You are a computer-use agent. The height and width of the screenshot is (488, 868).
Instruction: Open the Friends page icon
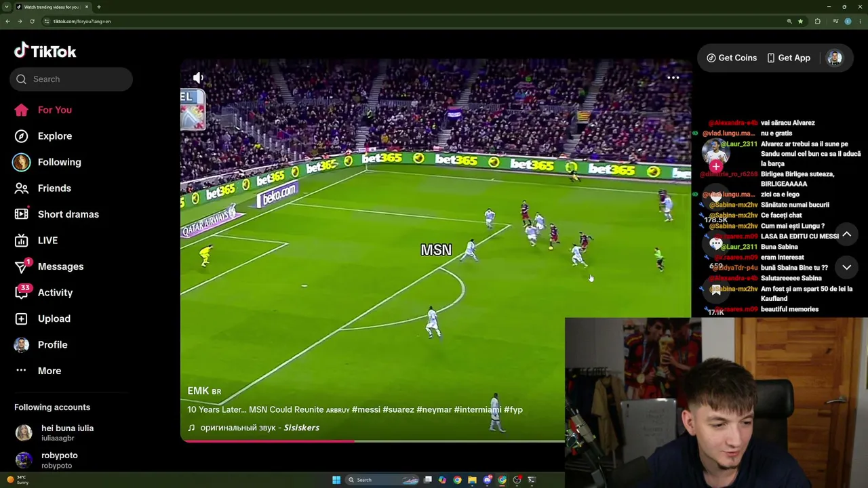22,188
